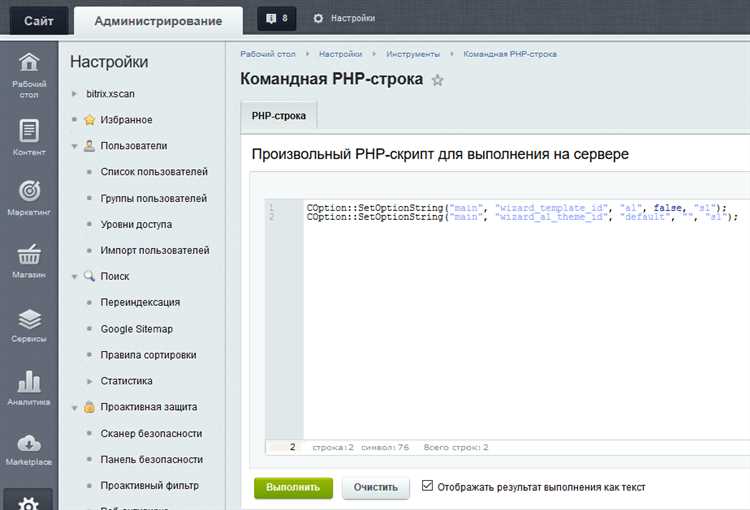
Task: Toggle the result-as-text display checkbox
Action: click(x=427, y=486)
